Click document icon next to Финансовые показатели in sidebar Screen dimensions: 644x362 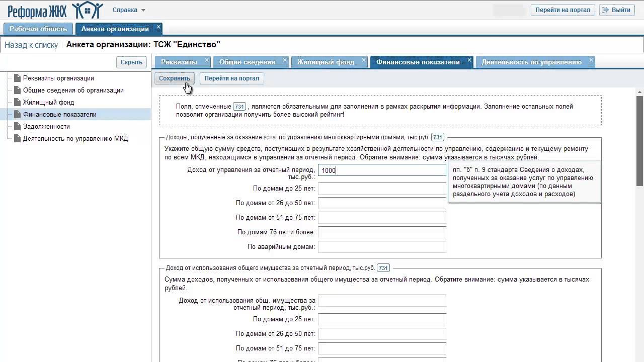[x=18, y=114]
